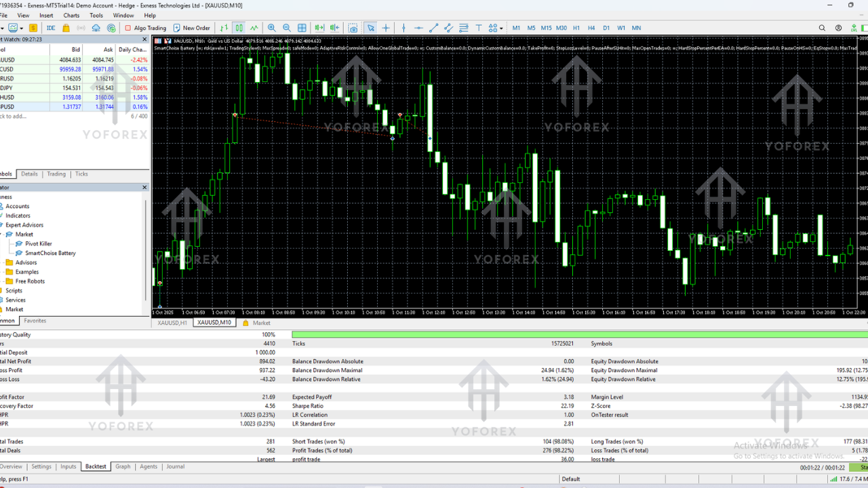Switch to the Graph tab
Image resolution: width=868 pixels, height=488 pixels.
point(123,466)
